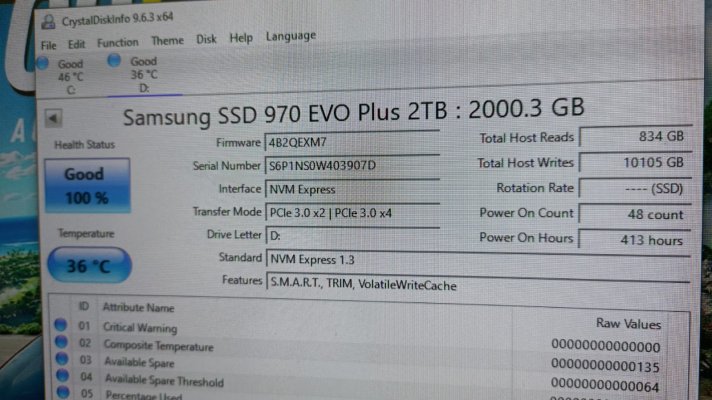Click the Temperature label
The image size is (712, 400).
point(86,233)
